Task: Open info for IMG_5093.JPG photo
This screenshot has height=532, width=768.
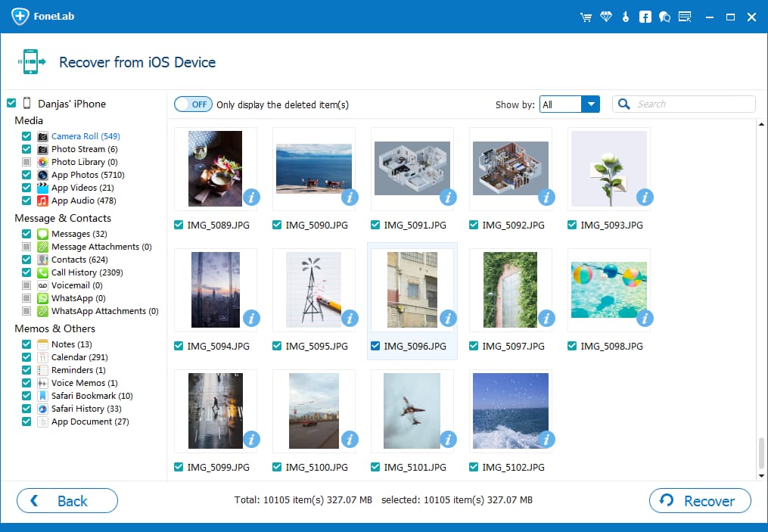Action: pyautogui.click(x=645, y=198)
